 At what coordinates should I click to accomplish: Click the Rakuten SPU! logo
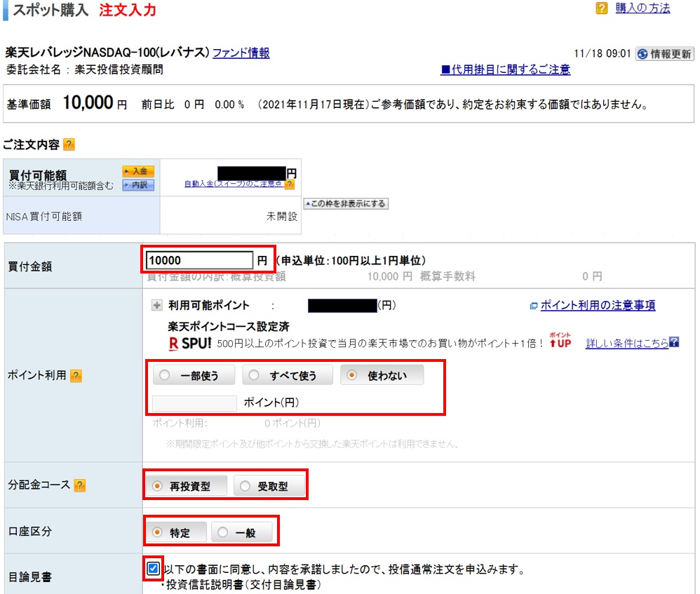pos(190,343)
